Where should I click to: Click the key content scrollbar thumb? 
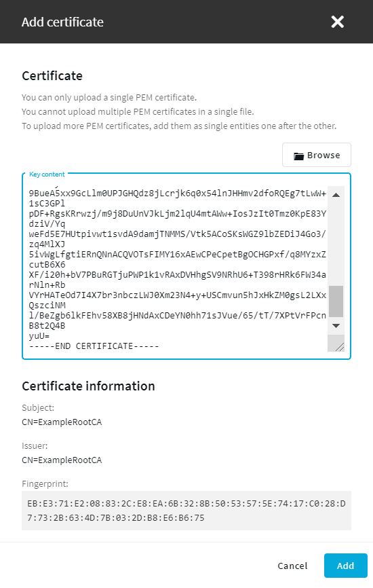pyautogui.click(x=336, y=301)
